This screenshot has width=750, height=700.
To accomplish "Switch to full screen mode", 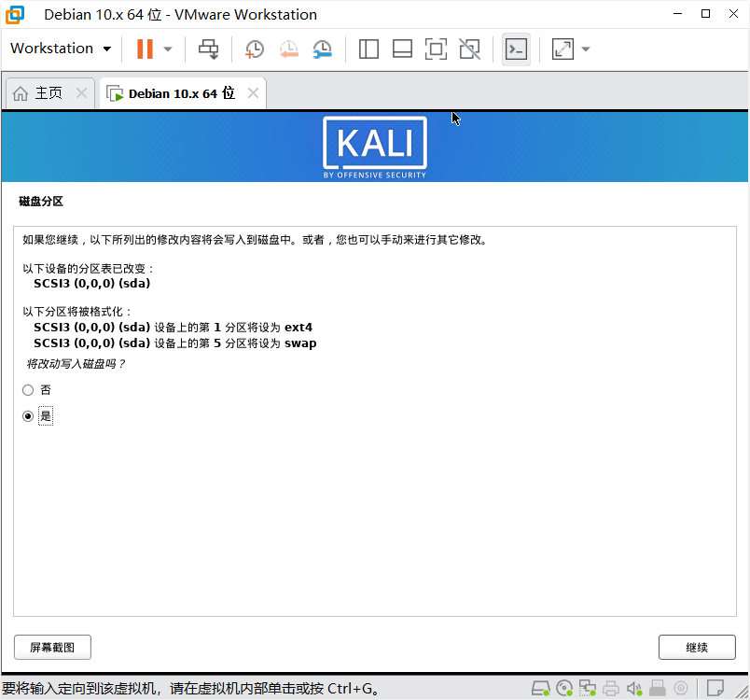I will [436, 49].
